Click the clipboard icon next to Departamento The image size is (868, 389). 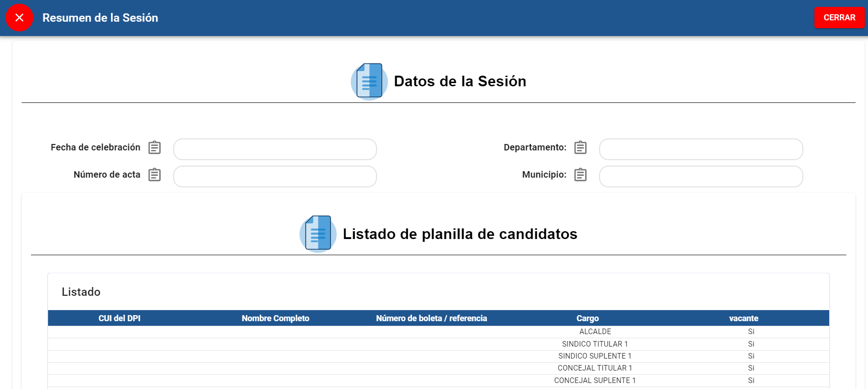(580, 148)
